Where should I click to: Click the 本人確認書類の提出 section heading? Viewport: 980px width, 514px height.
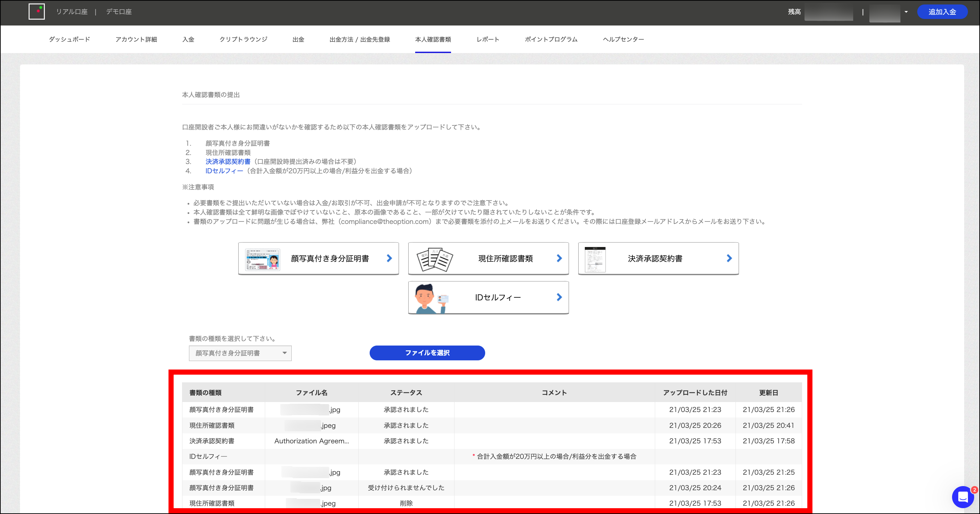pos(211,95)
